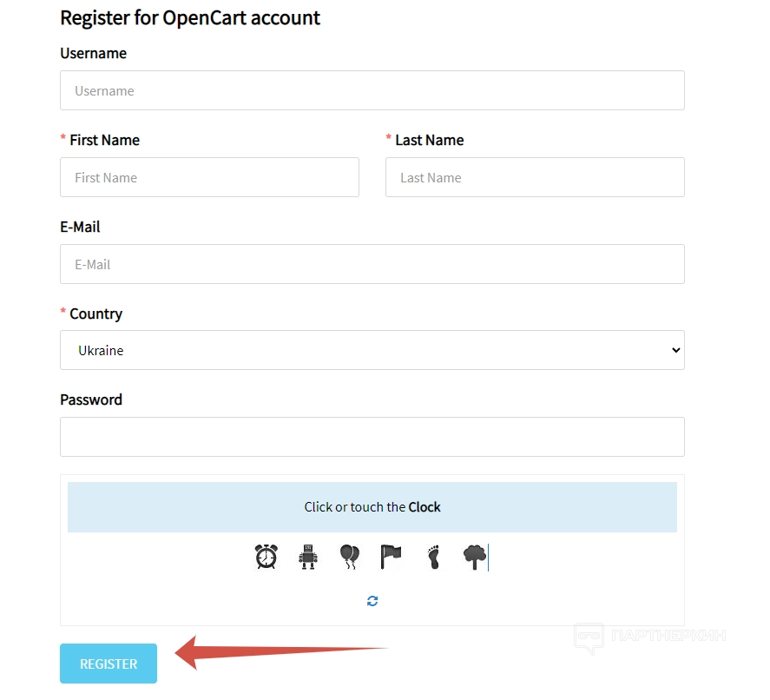Pick the footprint captcha icon
This screenshot has width=770, height=700.
[433, 556]
